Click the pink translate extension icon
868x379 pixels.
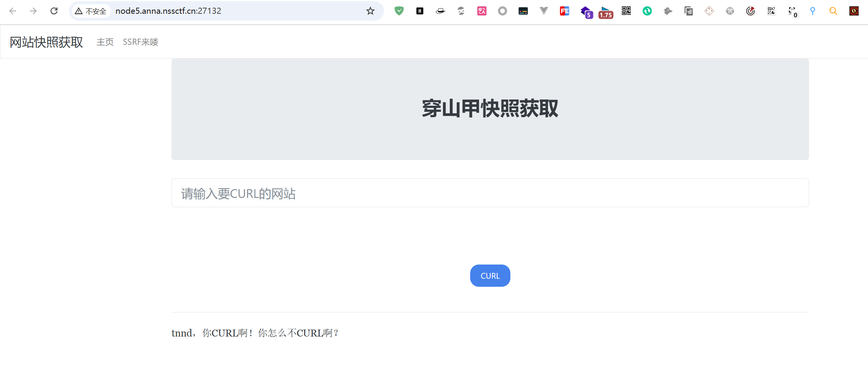482,11
